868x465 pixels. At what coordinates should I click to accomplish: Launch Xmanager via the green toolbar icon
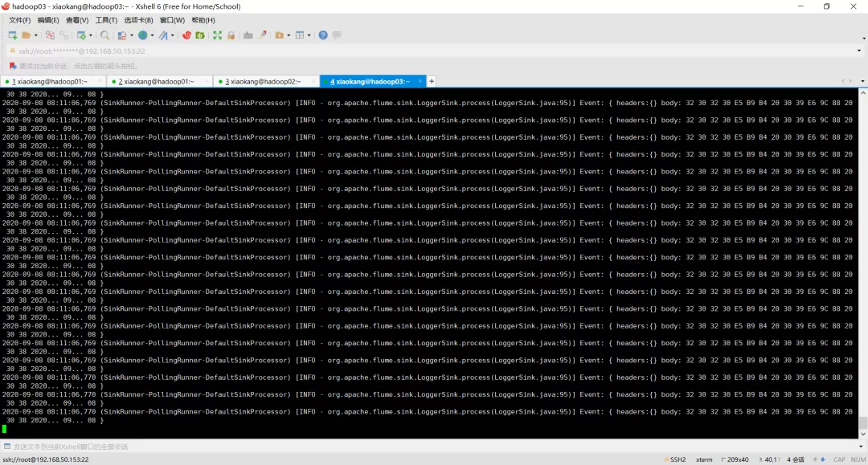[x=200, y=35]
